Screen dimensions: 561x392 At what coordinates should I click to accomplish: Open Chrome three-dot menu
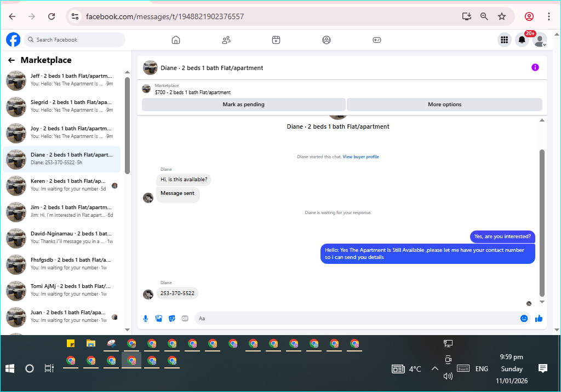click(549, 16)
